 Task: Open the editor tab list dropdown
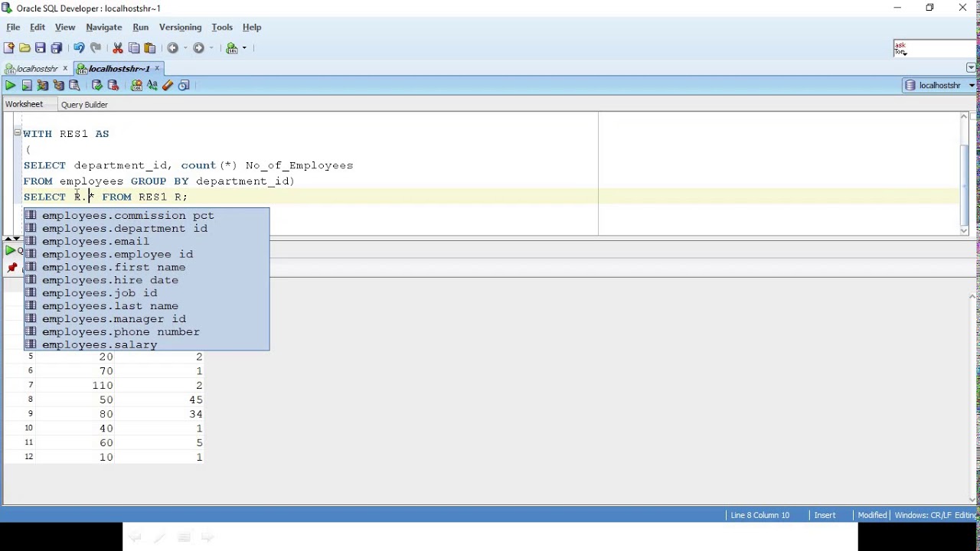point(971,68)
